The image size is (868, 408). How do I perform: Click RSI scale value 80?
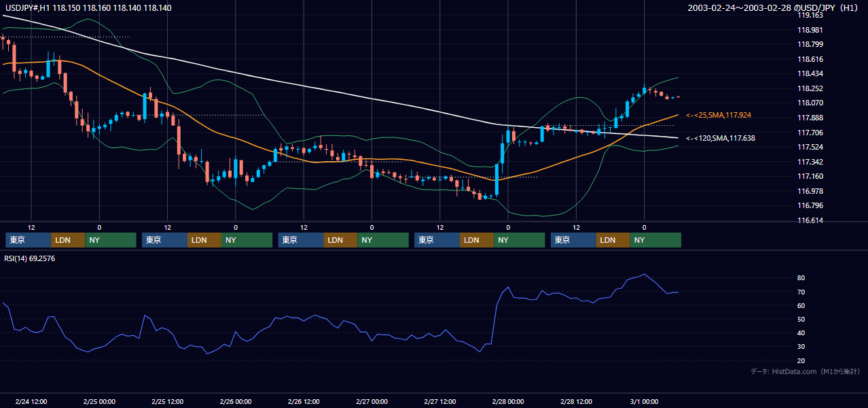(801, 278)
